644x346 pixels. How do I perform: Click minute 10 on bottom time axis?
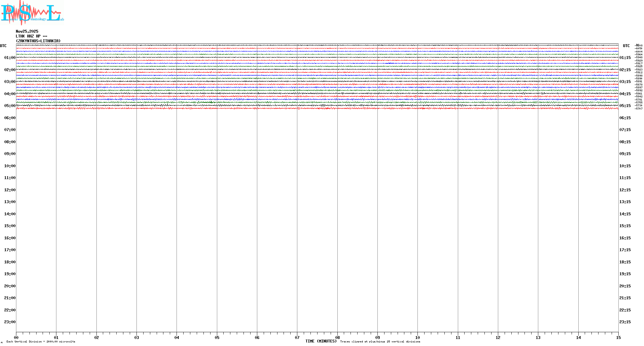point(417,337)
